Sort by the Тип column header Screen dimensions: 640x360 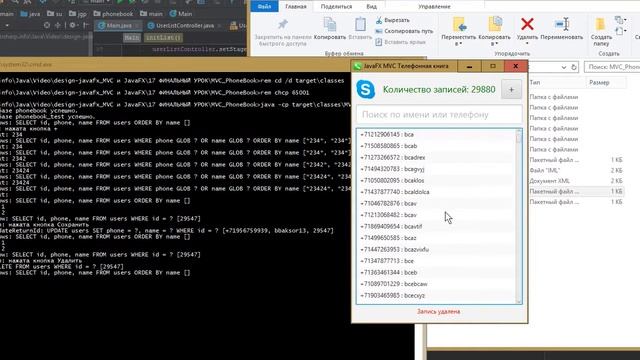[535, 82]
